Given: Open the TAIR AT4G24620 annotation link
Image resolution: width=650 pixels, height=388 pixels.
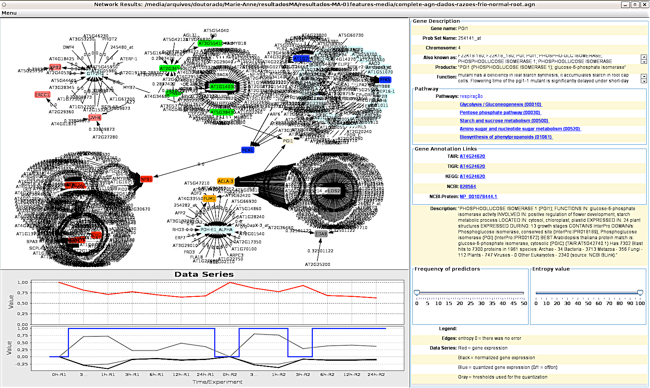Looking at the screenshot, I should coord(472,156).
